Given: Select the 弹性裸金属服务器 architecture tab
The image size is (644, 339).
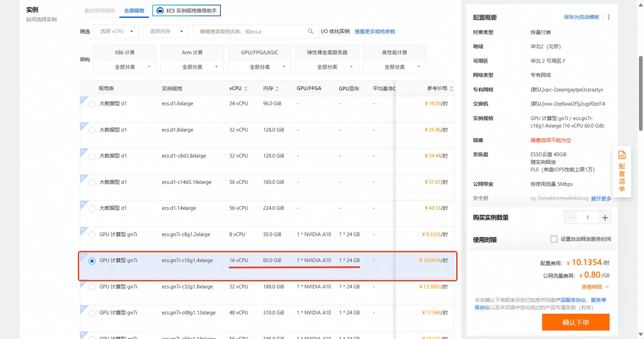Looking at the screenshot, I should point(327,52).
